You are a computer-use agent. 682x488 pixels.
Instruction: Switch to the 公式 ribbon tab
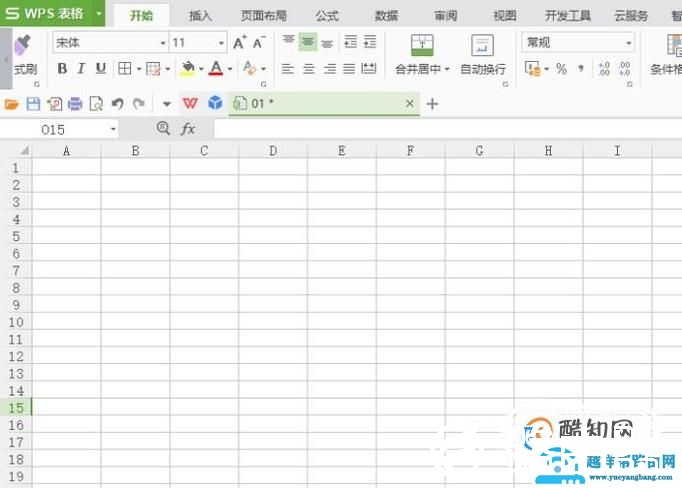[327, 16]
